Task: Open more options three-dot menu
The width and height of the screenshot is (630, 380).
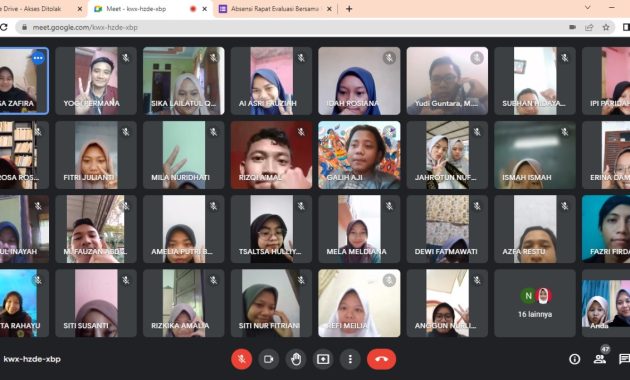Action: (350, 359)
